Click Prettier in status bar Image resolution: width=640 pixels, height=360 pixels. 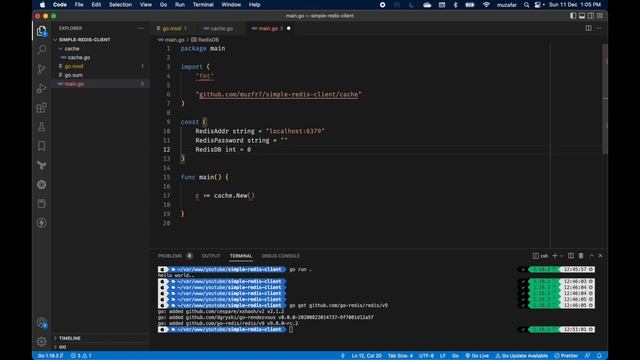point(566,356)
